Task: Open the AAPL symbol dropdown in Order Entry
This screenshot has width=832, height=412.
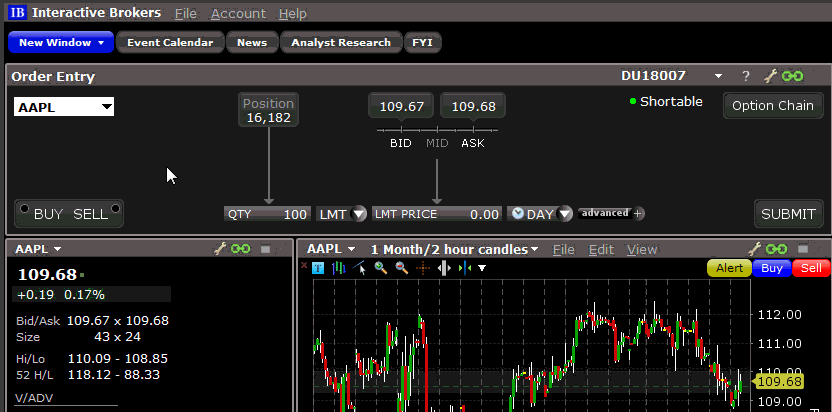Action: click(105, 107)
